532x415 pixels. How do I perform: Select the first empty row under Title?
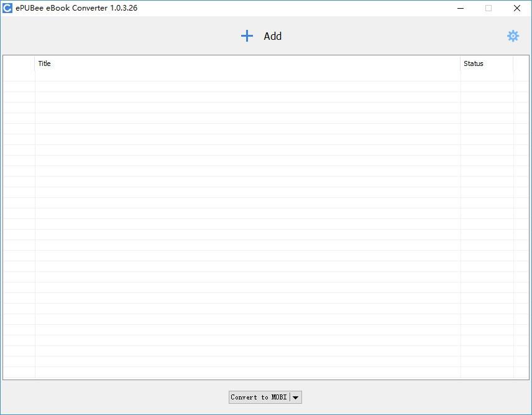pyautogui.click(x=247, y=76)
